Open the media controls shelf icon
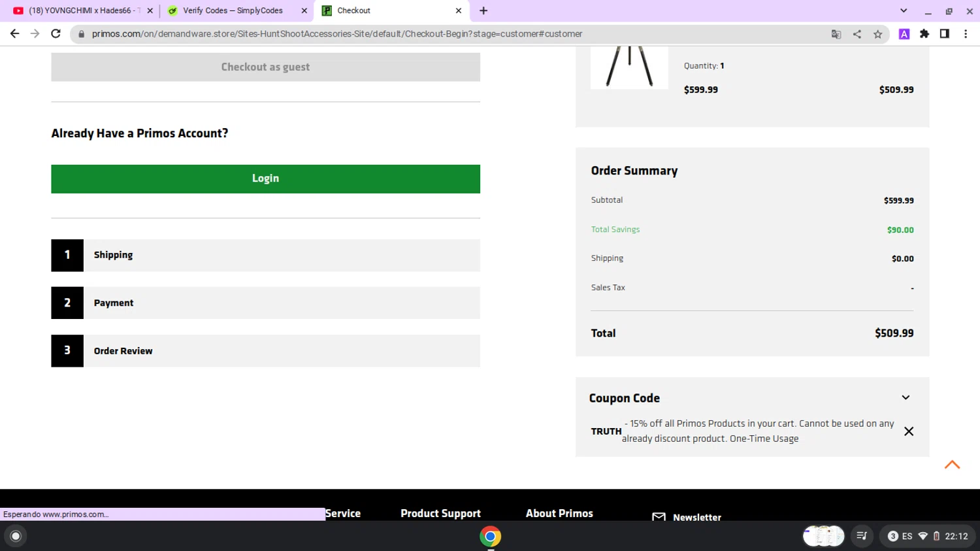Viewport: 980px width, 551px height. coord(862,537)
